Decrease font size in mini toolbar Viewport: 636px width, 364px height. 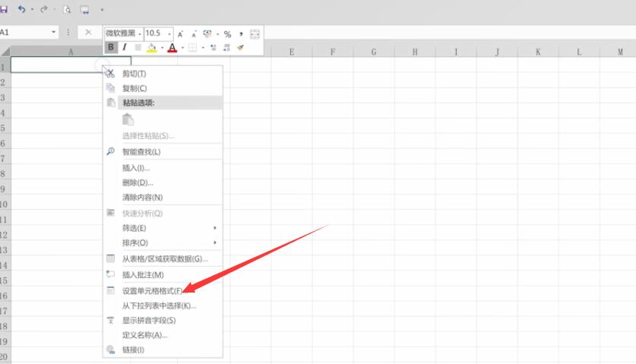click(x=194, y=34)
